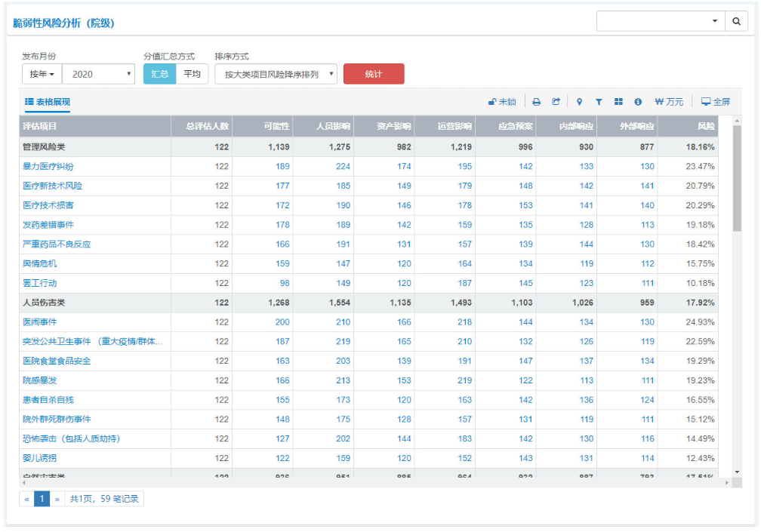Click the 可能性 value 200 for 医闹事件
This screenshot has width=761, height=532.
[x=282, y=322]
